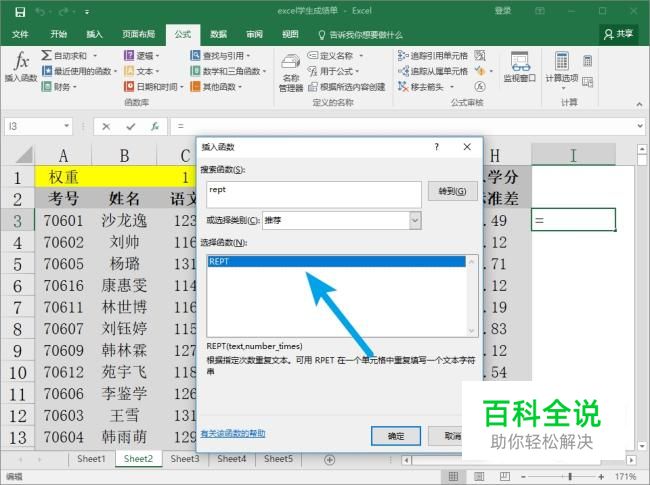Click the OK (确定) button in dialog
The height and width of the screenshot is (485, 650).
[396, 436]
